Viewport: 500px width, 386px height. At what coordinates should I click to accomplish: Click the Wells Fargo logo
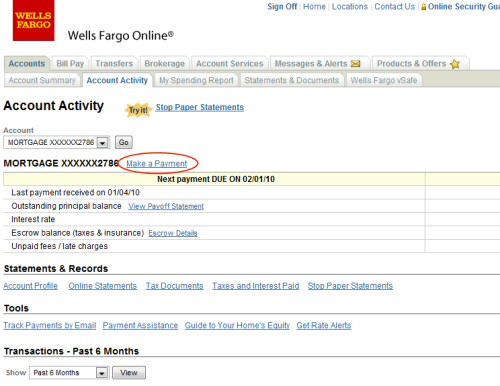[33, 20]
